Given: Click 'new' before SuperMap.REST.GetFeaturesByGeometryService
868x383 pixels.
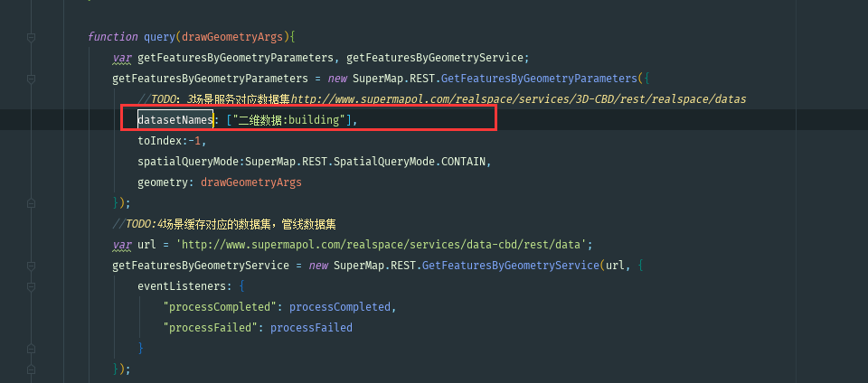Looking at the screenshot, I should (x=318, y=266).
